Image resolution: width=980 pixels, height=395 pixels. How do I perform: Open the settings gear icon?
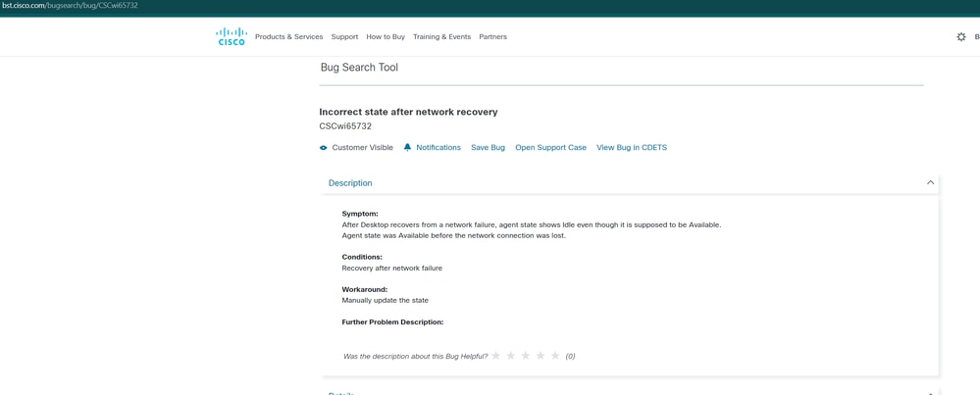pyautogui.click(x=961, y=37)
